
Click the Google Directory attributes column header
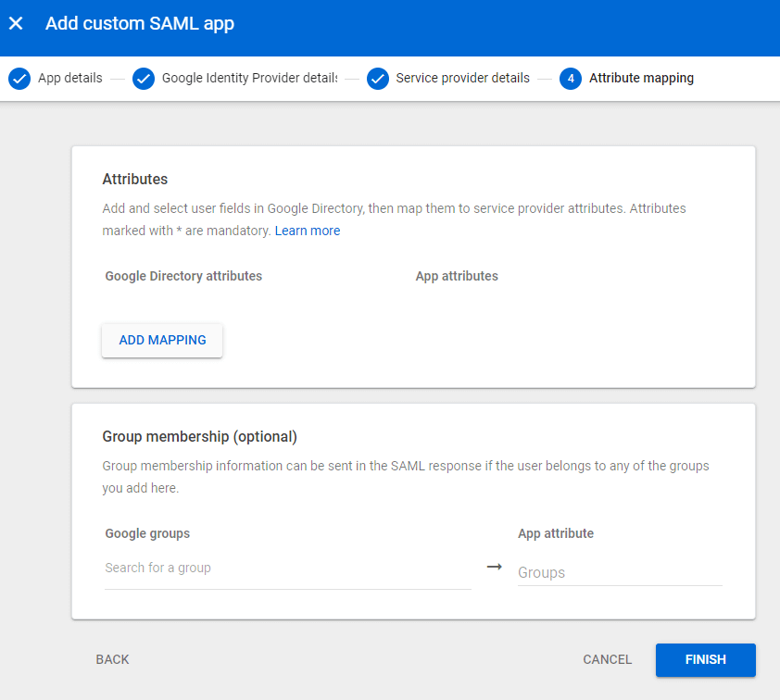(x=183, y=276)
